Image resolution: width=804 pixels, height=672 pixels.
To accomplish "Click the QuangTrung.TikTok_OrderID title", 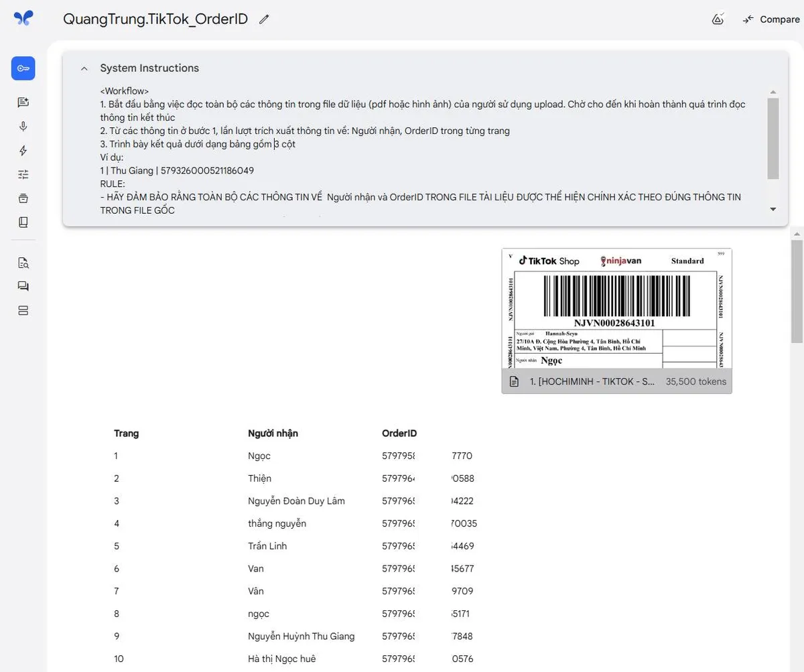I will pyautogui.click(x=155, y=19).
